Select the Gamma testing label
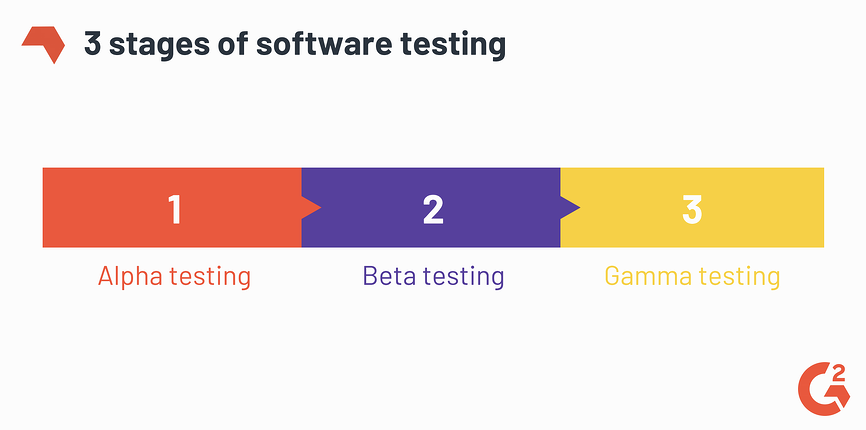The image size is (866, 430). 692,276
